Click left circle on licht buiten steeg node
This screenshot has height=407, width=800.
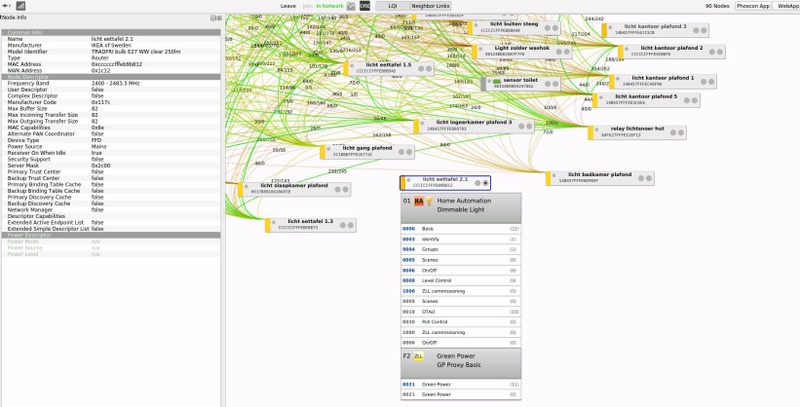547,28
